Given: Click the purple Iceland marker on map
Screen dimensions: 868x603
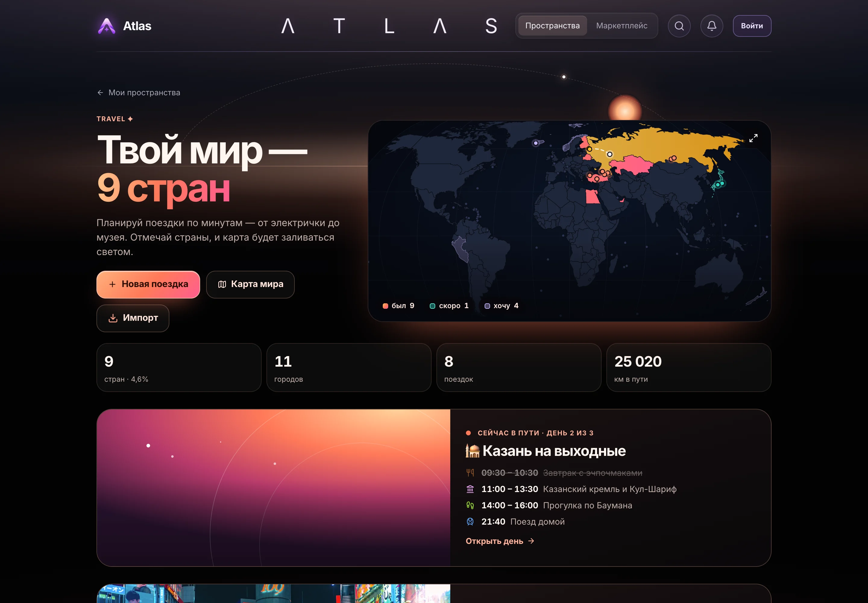Looking at the screenshot, I should click(x=536, y=143).
